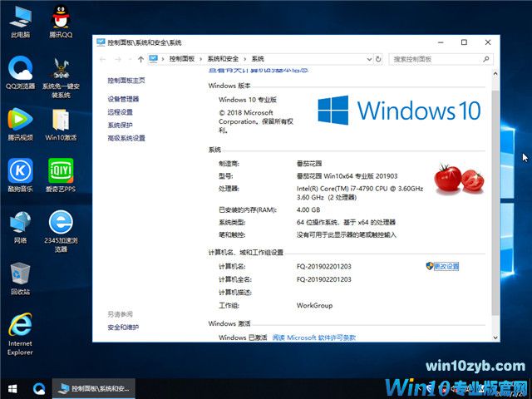Expand the chevron after 控制面板 breadcrumb

200,59
